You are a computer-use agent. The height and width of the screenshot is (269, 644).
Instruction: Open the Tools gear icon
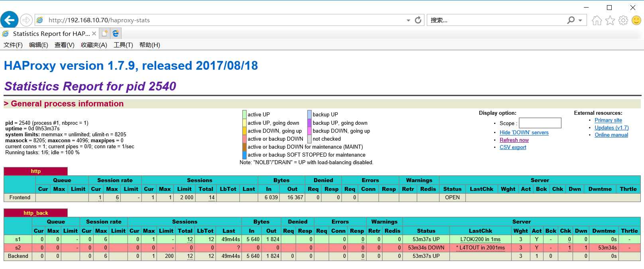623,20
